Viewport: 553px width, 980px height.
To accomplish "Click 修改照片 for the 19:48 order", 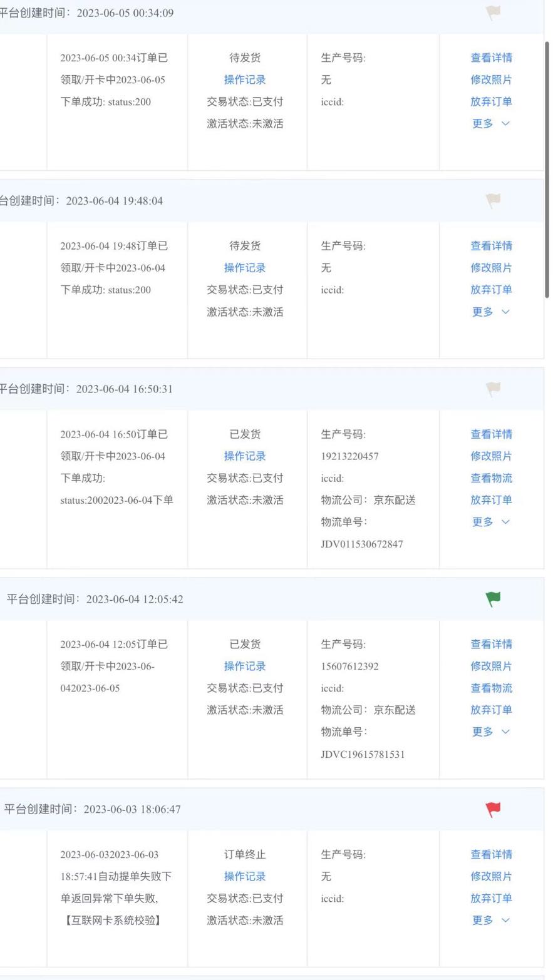I will [x=491, y=268].
